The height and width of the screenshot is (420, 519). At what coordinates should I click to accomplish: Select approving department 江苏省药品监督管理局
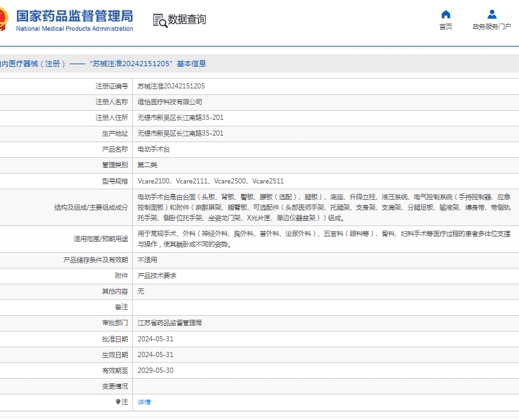click(170, 322)
